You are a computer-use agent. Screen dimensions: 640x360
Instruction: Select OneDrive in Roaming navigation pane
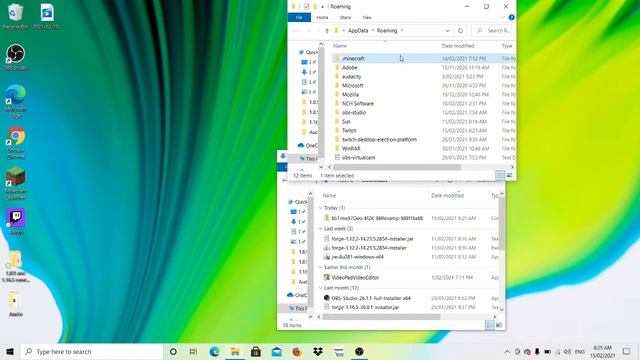[308, 145]
